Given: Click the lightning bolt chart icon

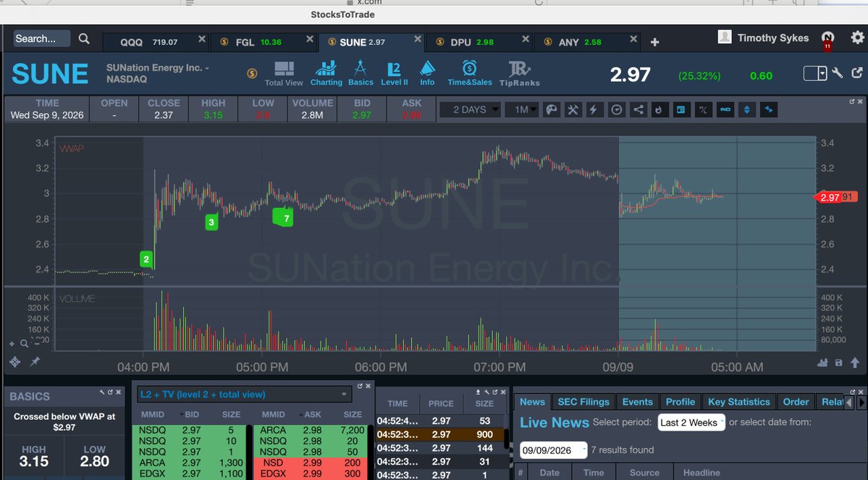Looking at the screenshot, I should [x=594, y=109].
